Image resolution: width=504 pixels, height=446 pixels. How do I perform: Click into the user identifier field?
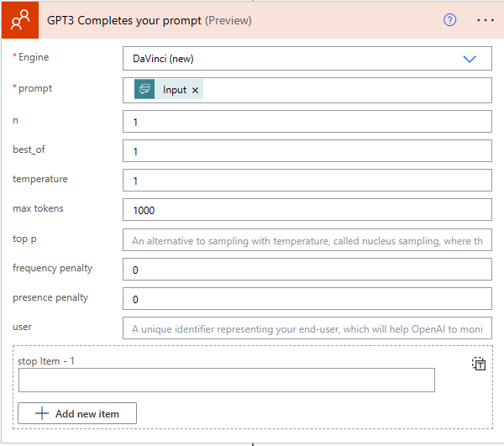(x=307, y=328)
